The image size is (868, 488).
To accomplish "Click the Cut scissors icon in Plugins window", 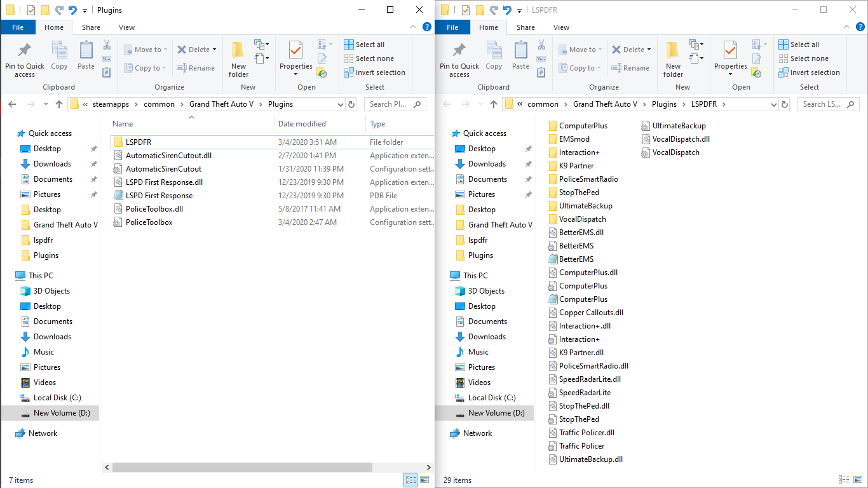I will pos(107,45).
